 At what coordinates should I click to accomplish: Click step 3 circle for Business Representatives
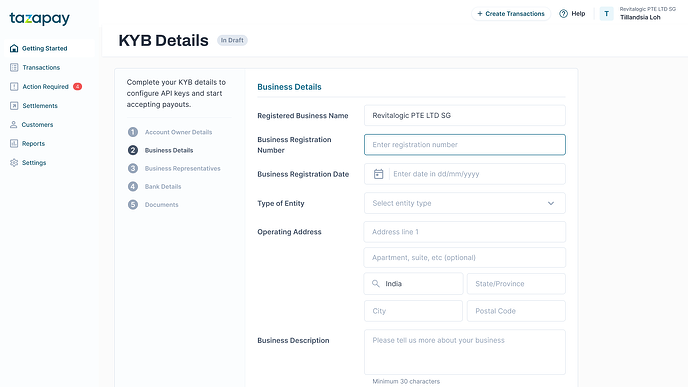133,168
